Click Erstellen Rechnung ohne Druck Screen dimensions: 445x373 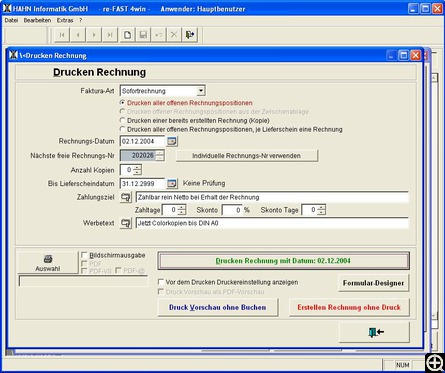tap(349, 307)
